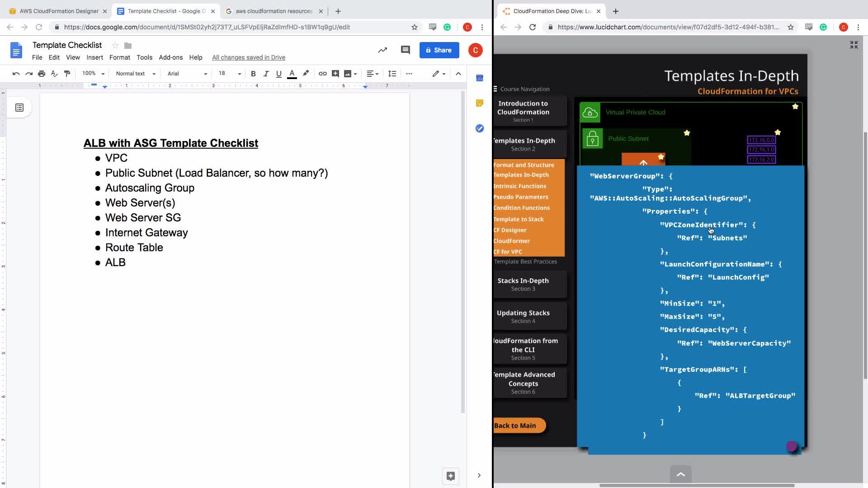Open the comment history icon
868x488 pixels.
(x=405, y=50)
